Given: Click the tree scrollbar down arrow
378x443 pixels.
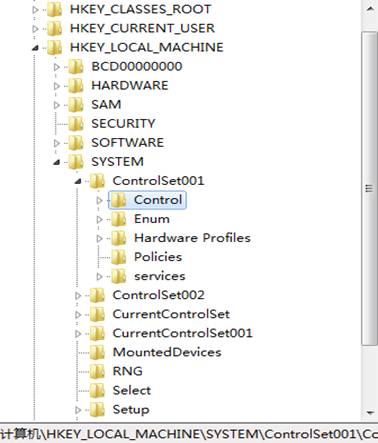Looking at the screenshot, I should click(x=370, y=413).
